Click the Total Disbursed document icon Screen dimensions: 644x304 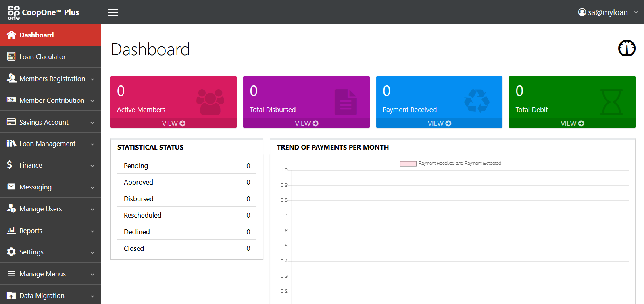[x=346, y=102]
